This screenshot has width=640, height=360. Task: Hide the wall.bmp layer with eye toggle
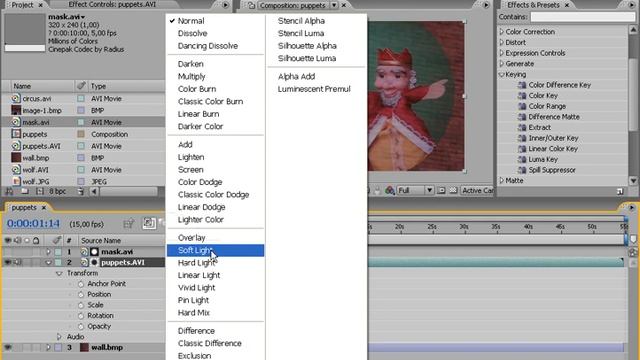[7, 347]
